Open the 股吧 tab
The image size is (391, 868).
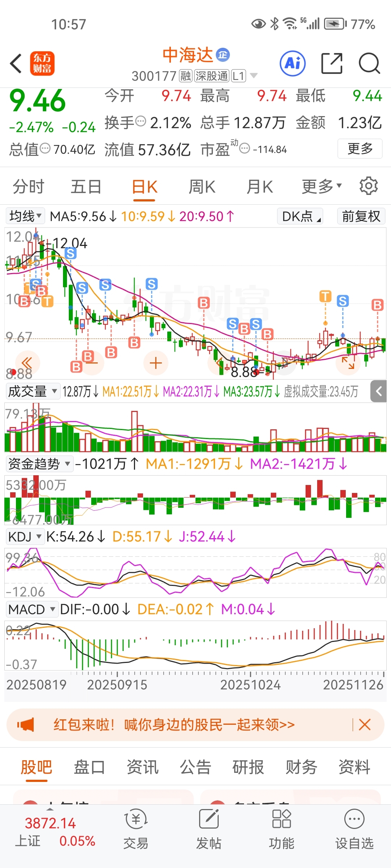(37, 767)
